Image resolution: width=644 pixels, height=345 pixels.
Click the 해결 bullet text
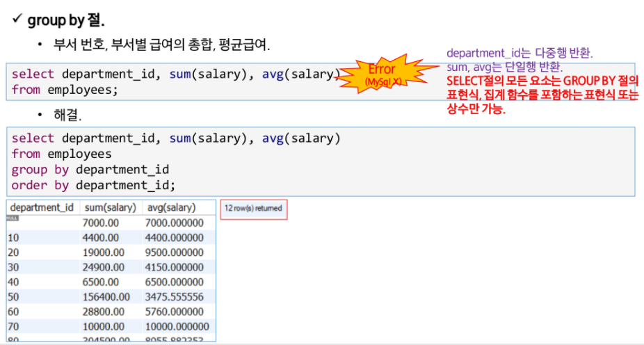(x=67, y=115)
